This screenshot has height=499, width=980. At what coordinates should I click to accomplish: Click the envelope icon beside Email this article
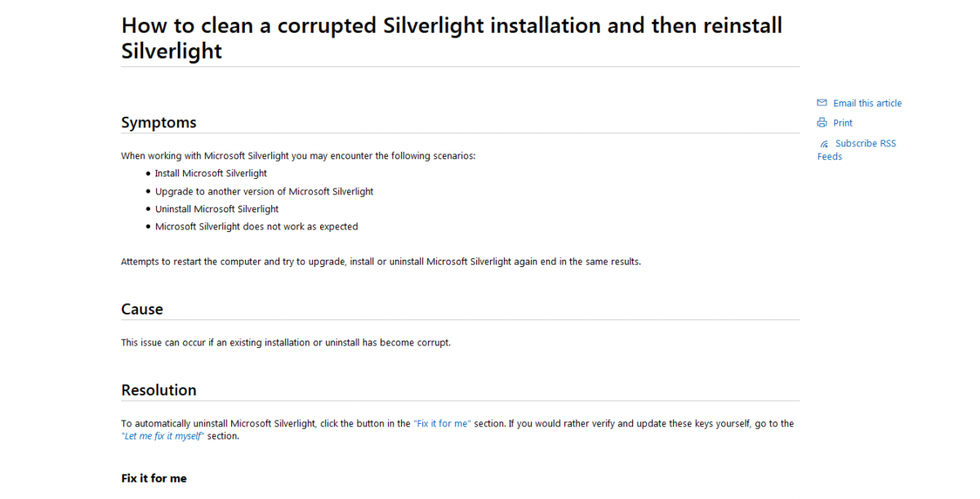(x=822, y=103)
